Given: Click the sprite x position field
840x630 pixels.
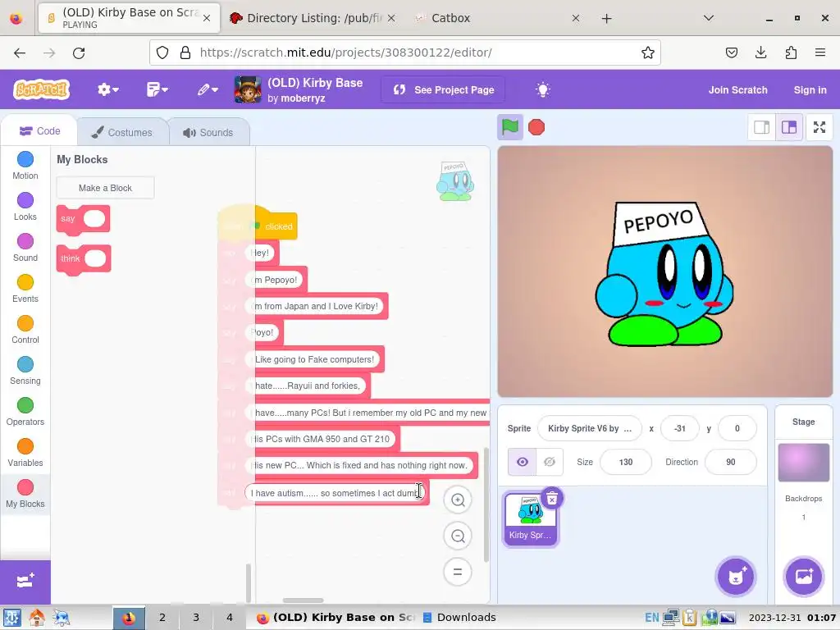Looking at the screenshot, I should coord(679,428).
